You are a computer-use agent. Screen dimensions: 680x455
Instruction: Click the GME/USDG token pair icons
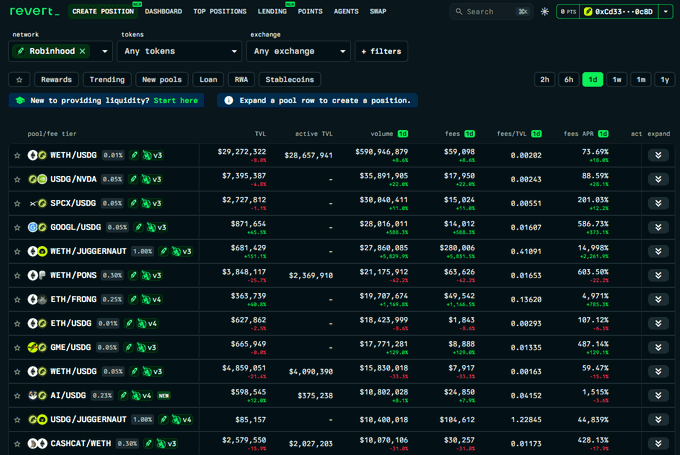[x=37, y=347]
